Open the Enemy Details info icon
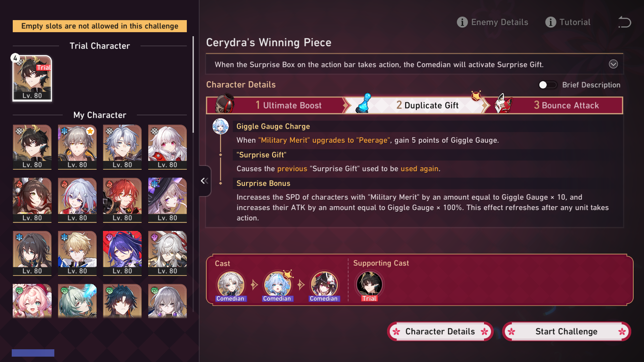Image resolution: width=644 pixels, height=362 pixels. pyautogui.click(x=462, y=22)
